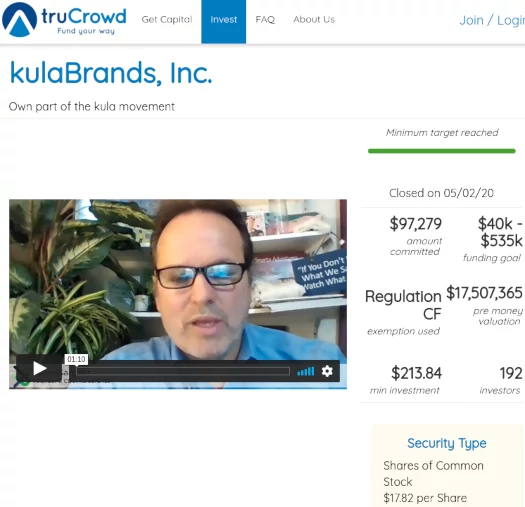This screenshot has width=525, height=507.
Task: Open the FAQ page
Action: coord(265,19)
